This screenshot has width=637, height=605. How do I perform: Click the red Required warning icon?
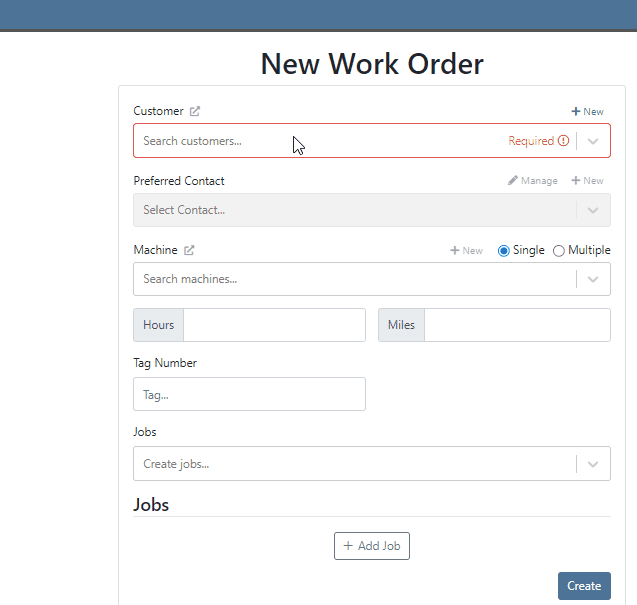pyautogui.click(x=563, y=141)
